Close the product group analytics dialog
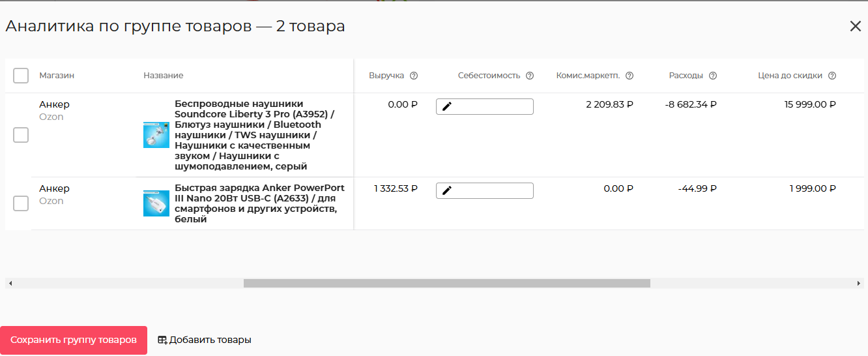Viewport: 868px width, 356px height. 855,26
